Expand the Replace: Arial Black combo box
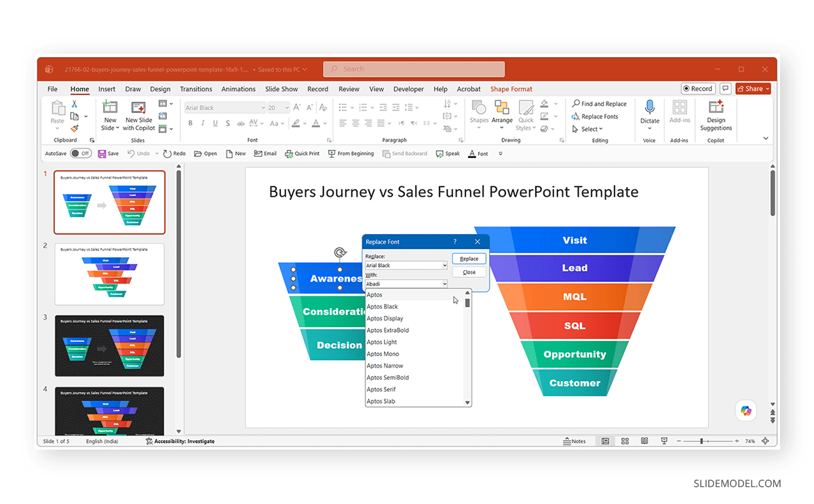814x504 pixels. 444,265
